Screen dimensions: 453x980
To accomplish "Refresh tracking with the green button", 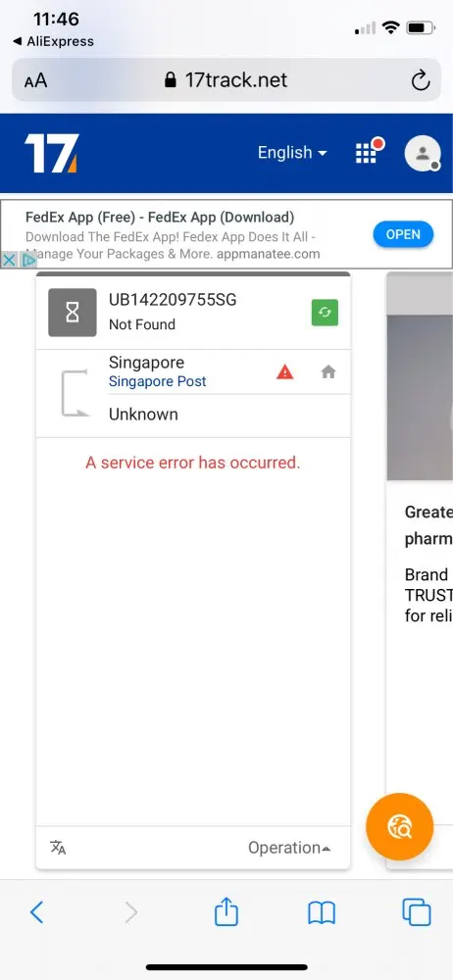I will point(325,313).
